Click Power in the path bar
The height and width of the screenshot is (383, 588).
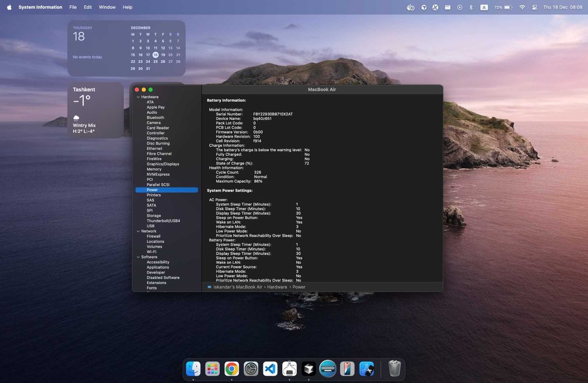299,287
